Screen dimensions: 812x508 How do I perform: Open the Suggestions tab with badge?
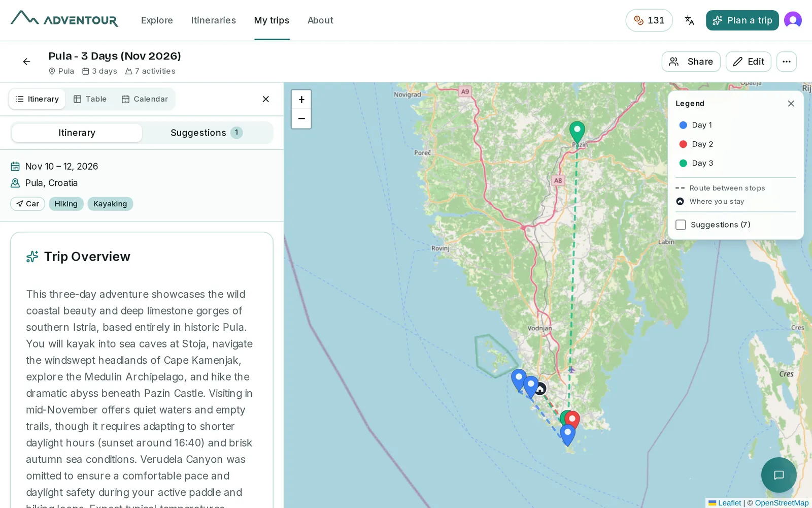click(x=207, y=133)
